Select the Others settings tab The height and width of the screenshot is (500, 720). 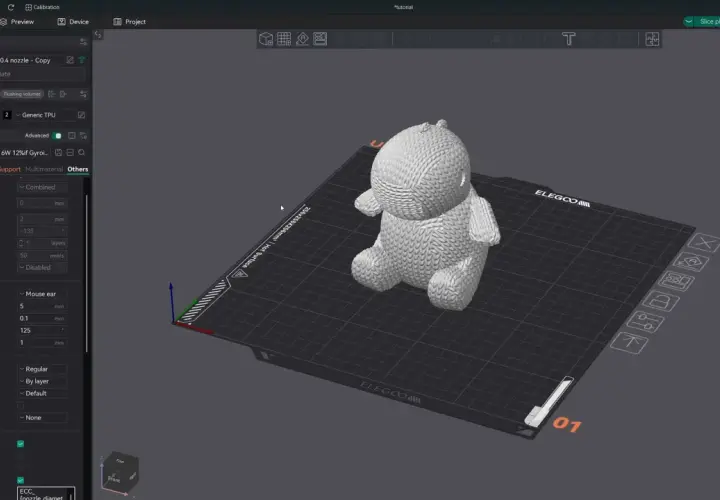[x=78, y=169]
